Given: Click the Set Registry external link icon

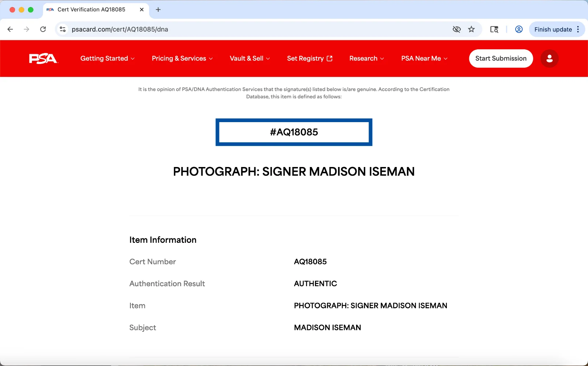Looking at the screenshot, I should [x=330, y=58].
